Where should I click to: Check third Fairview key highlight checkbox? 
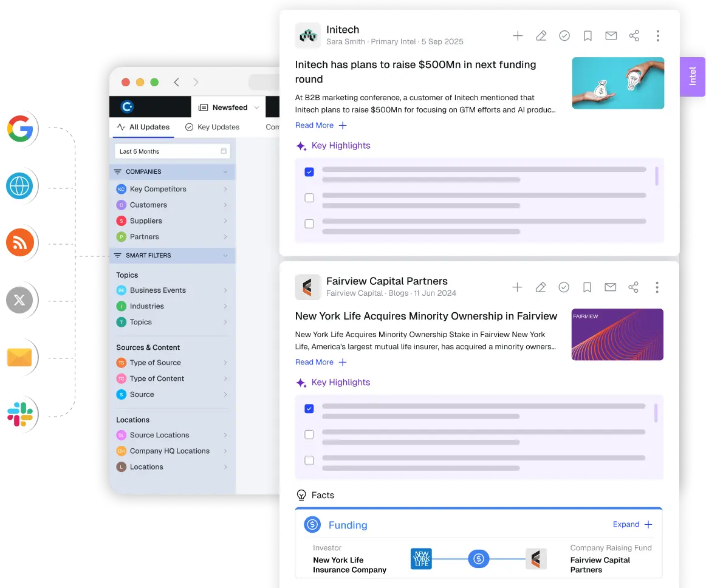pos(309,460)
